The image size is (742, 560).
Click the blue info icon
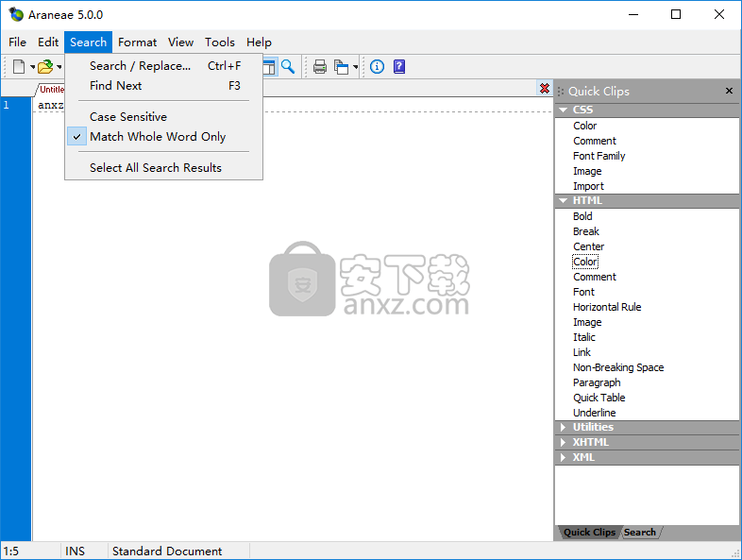377,67
